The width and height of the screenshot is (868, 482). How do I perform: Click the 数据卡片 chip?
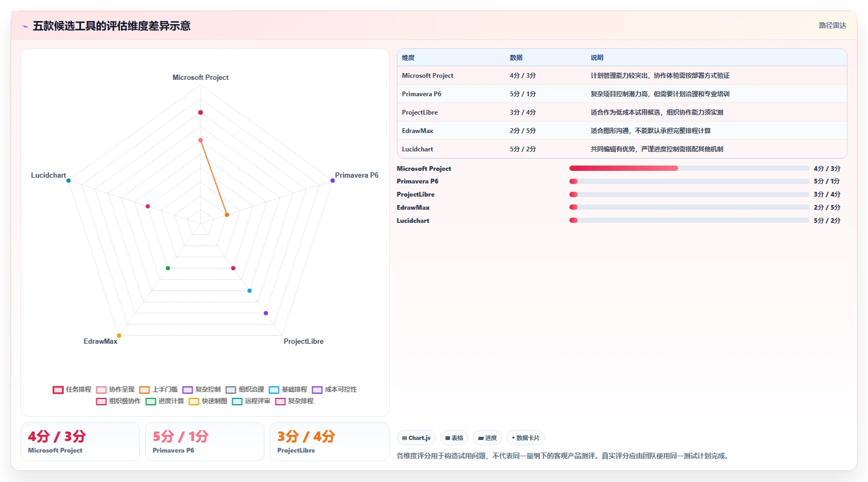click(526, 438)
